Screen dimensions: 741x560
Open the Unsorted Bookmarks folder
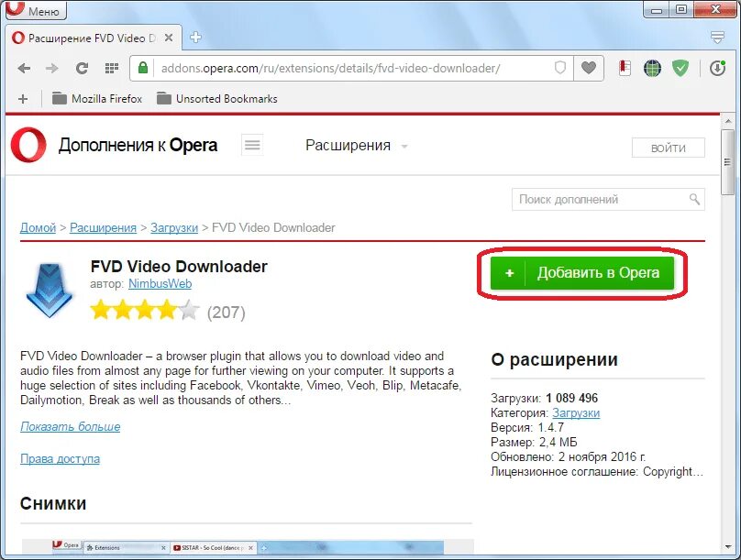point(217,99)
